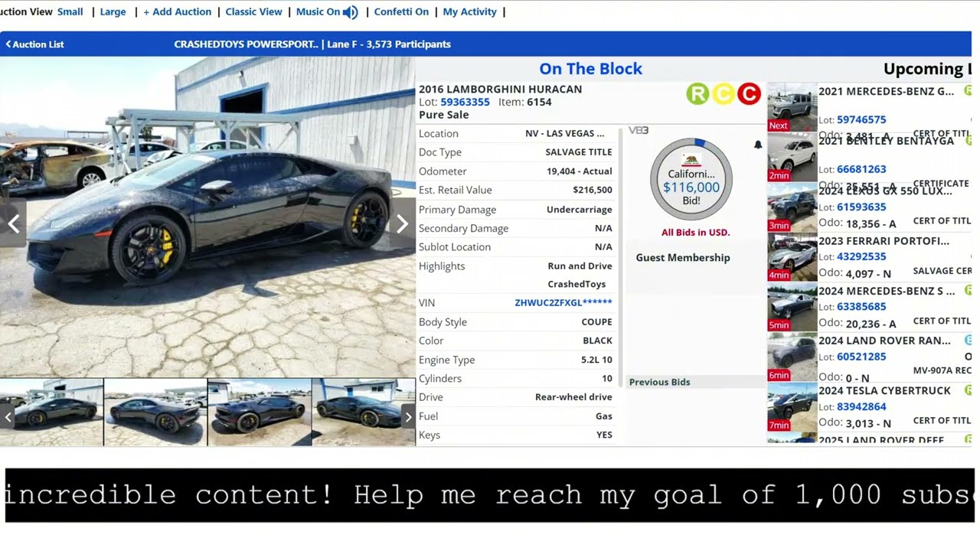980x551 pixels.
Task: Click Tesla Cybertruck thumbnail marked 7min
Action: (792, 407)
